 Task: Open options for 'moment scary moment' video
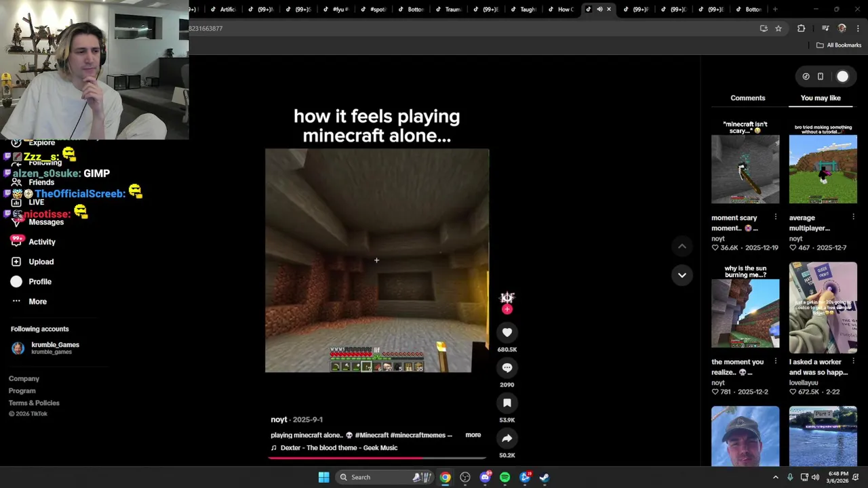(776, 218)
